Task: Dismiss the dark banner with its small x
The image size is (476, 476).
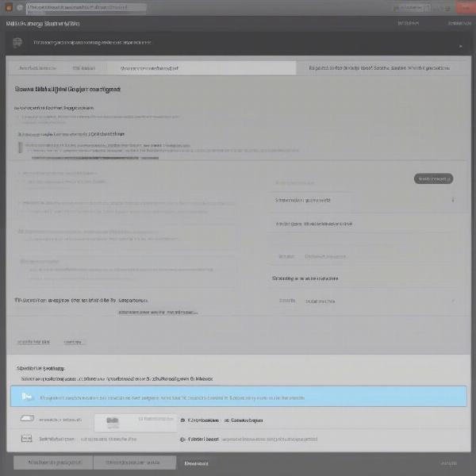Action: (x=460, y=46)
